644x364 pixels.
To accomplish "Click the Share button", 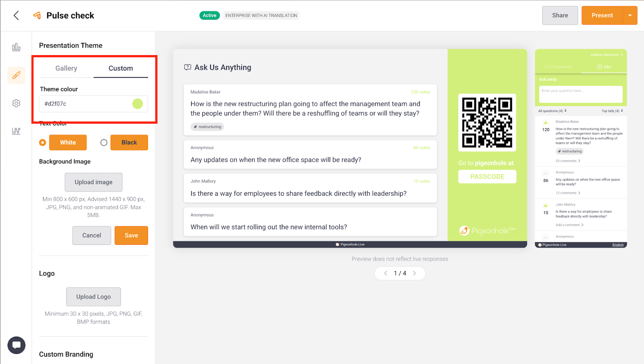I will coord(560,16).
